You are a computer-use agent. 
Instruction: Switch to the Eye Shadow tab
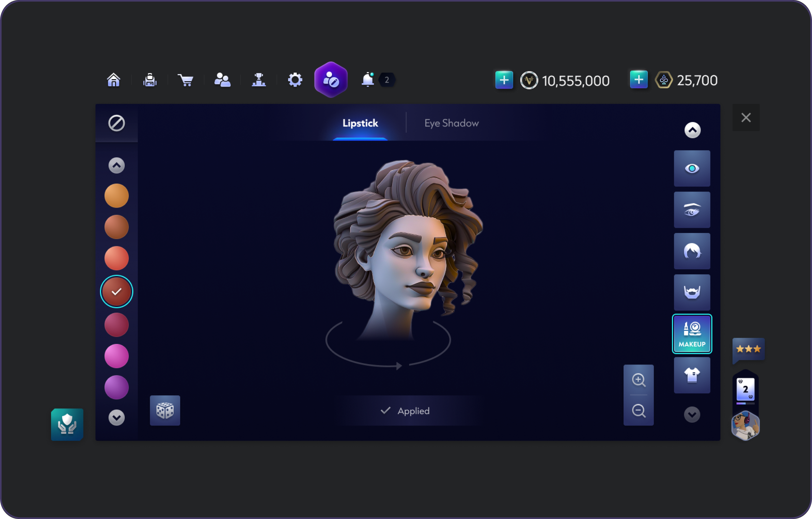[x=452, y=123]
